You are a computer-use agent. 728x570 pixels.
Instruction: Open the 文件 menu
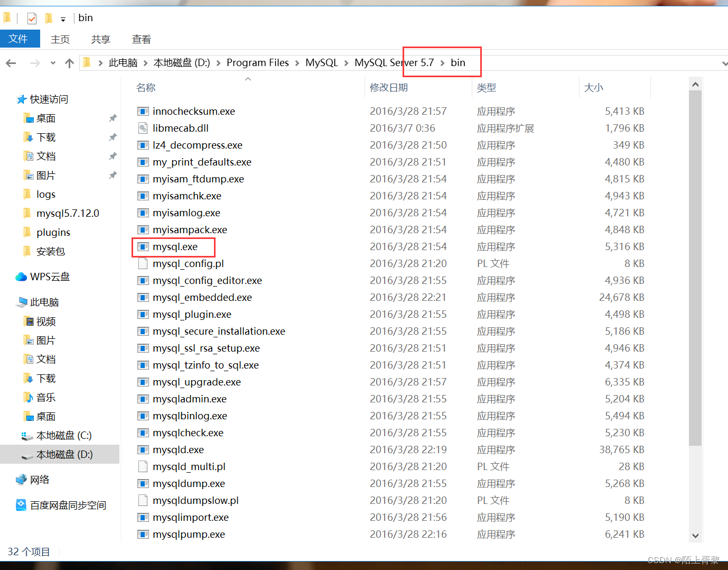click(x=20, y=39)
